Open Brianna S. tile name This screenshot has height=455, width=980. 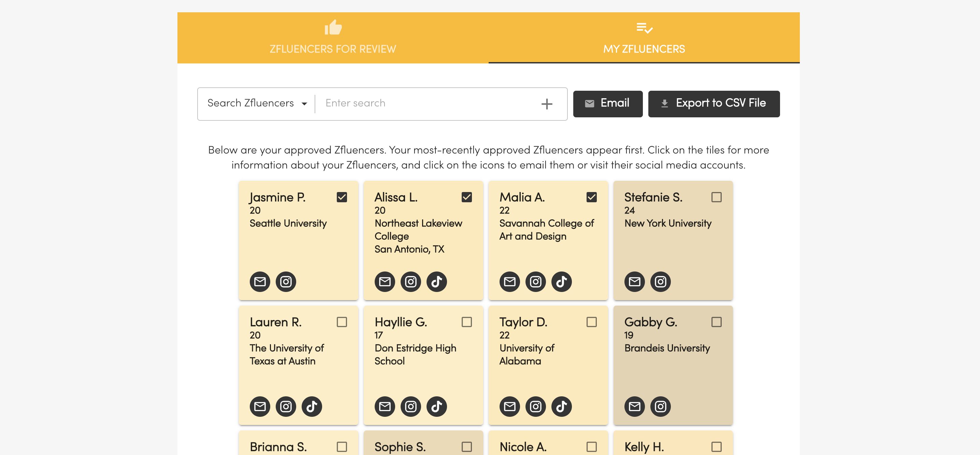[x=278, y=447]
